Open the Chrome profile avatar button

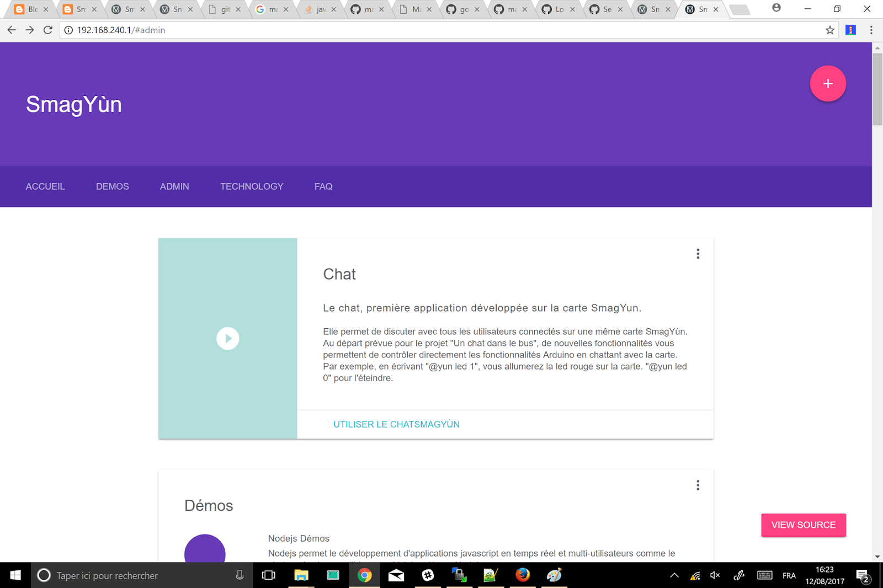776,8
